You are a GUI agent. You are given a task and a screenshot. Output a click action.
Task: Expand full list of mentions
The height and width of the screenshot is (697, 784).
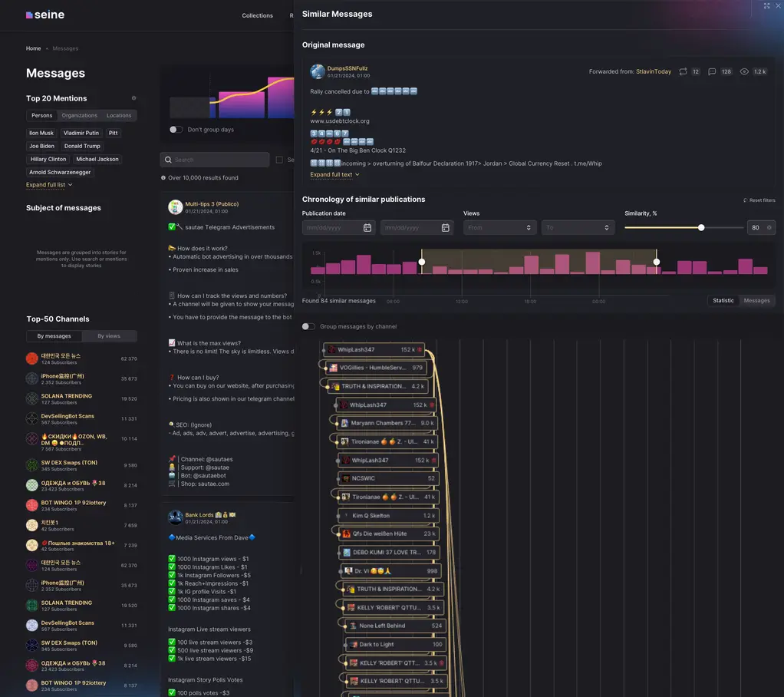tap(49, 185)
